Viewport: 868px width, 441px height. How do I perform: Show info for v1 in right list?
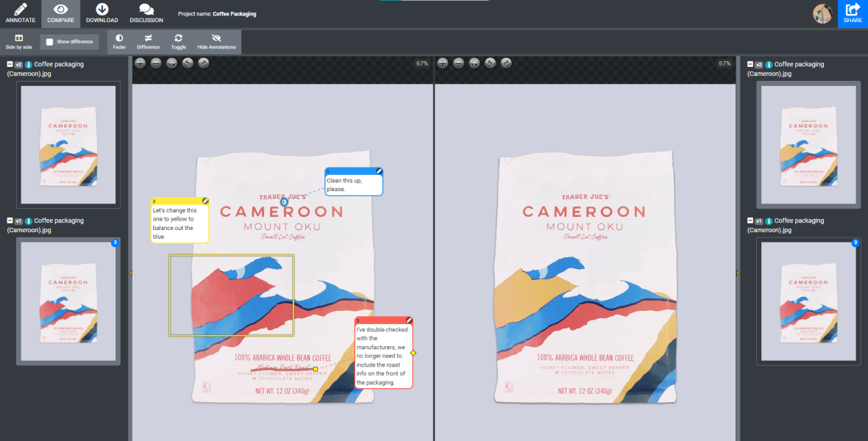pos(769,221)
